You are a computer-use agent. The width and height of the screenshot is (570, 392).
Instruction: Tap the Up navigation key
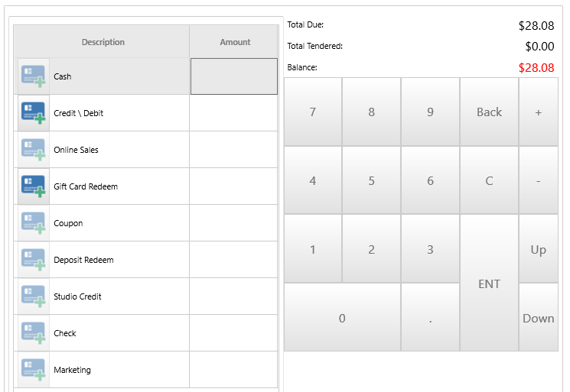point(539,249)
